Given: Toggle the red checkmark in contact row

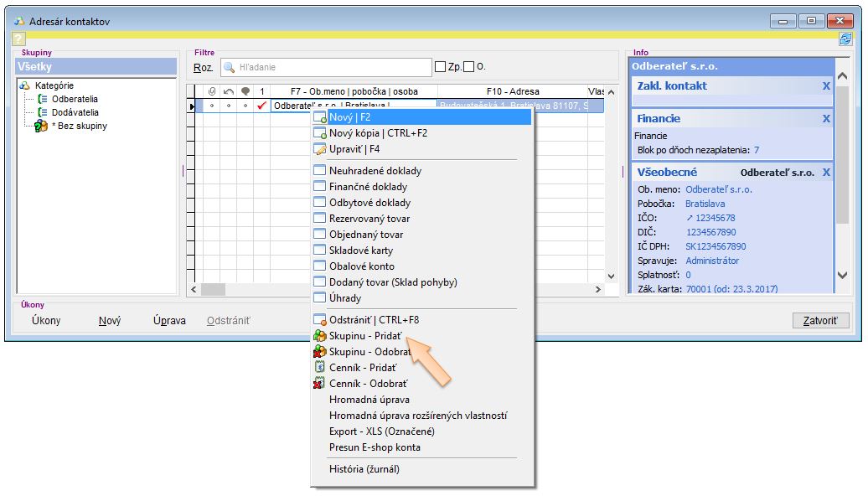Looking at the screenshot, I should [x=261, y=106].
